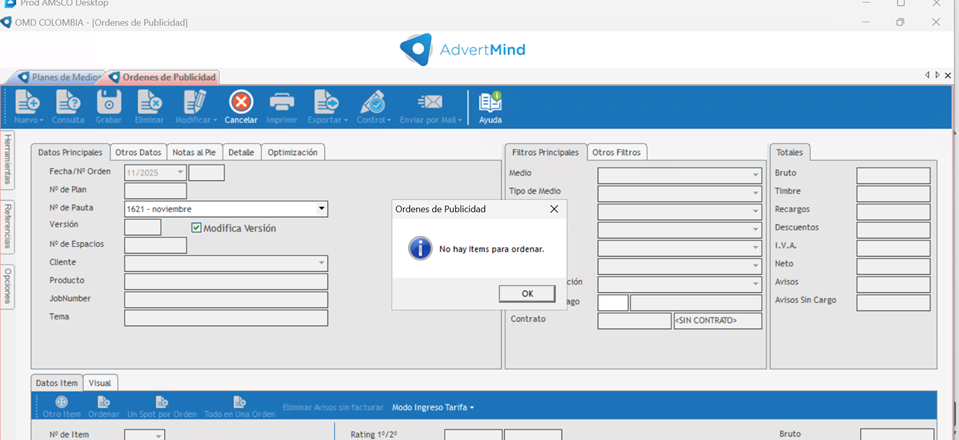Screen dimensions: 959x440
Task: Click the Grabar save icon
Action: click(109, 102)
